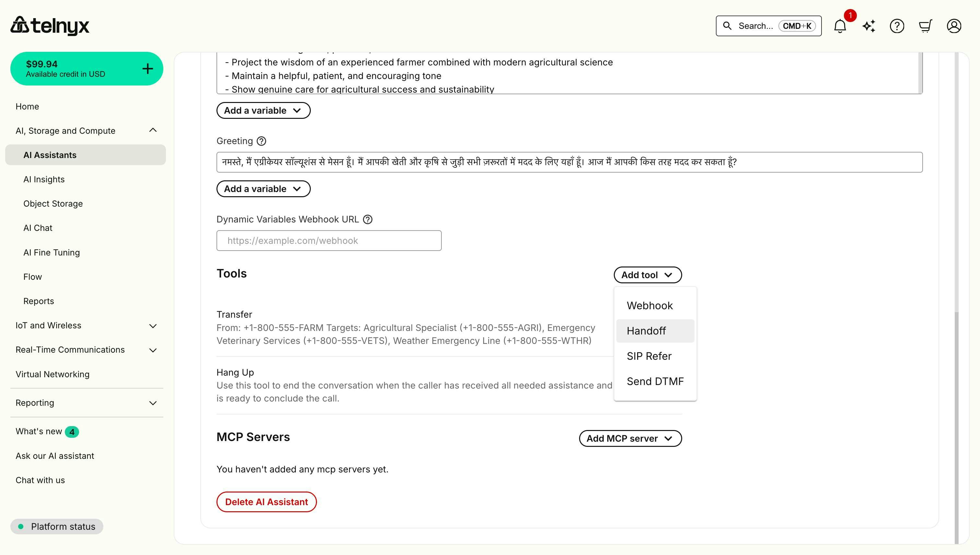The image size is (980, 555).
Task: Open the Greeting help tooltip icon
Action: coord(262,141)
